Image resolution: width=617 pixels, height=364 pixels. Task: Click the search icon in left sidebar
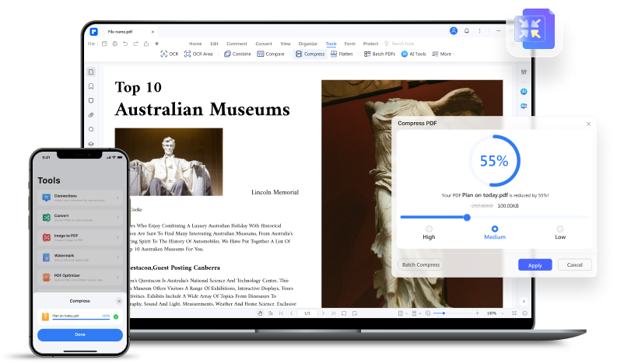91,129
